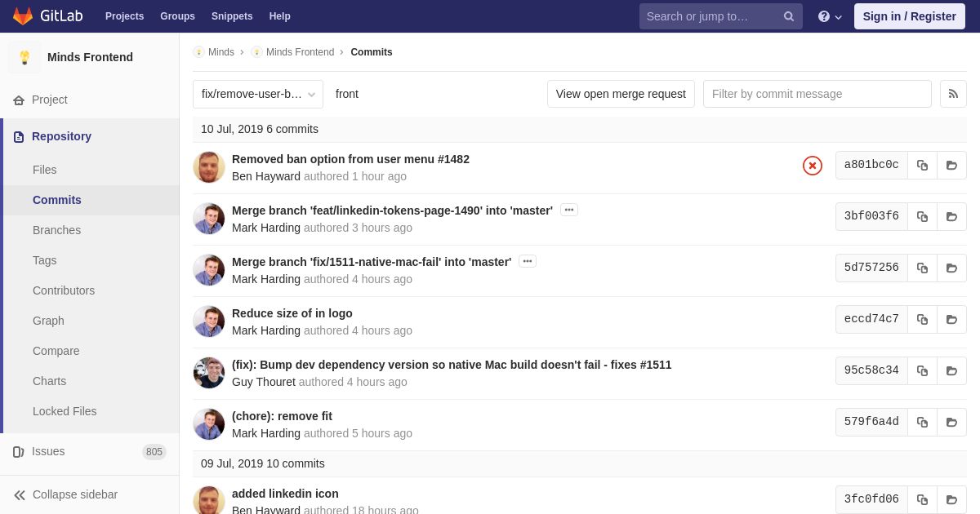Copy commit SHA 5d757256 to clipboard
This screenshot has height=514, width=980.
click(922, 268)
